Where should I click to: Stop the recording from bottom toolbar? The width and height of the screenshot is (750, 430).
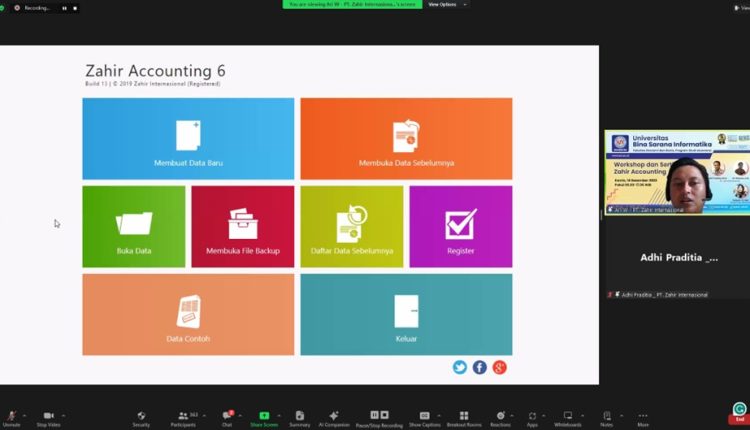[385, 415]
